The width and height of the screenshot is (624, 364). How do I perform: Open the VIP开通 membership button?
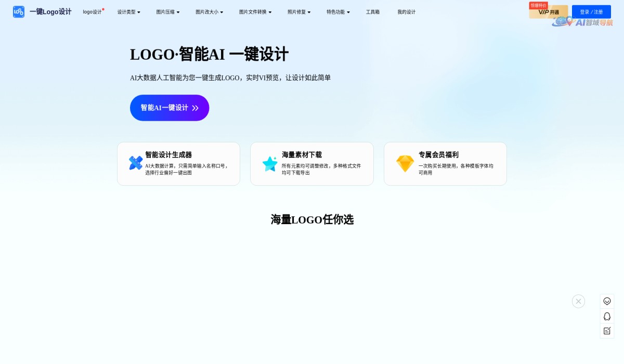tap(549, 12)
